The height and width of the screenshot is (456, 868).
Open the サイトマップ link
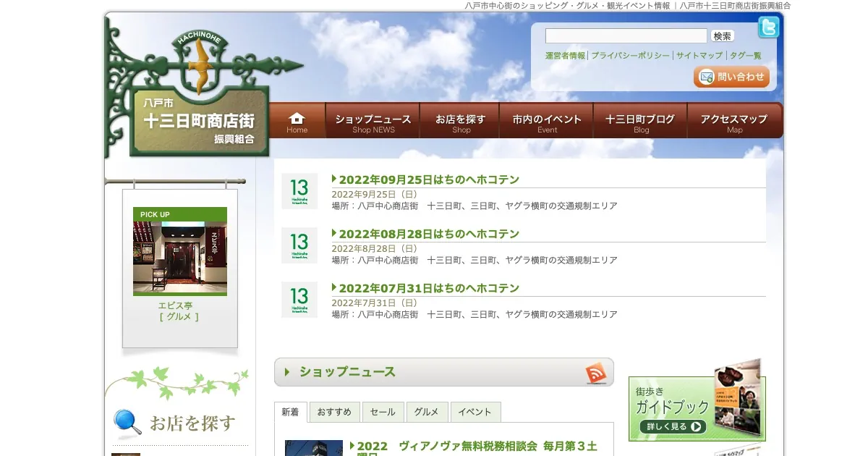point(699,56)
